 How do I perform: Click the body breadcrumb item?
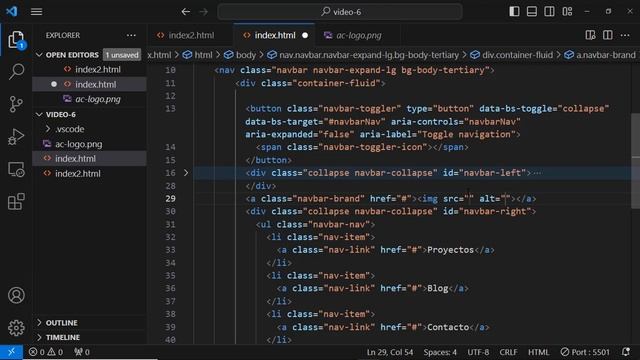click(x=245, y=55)
